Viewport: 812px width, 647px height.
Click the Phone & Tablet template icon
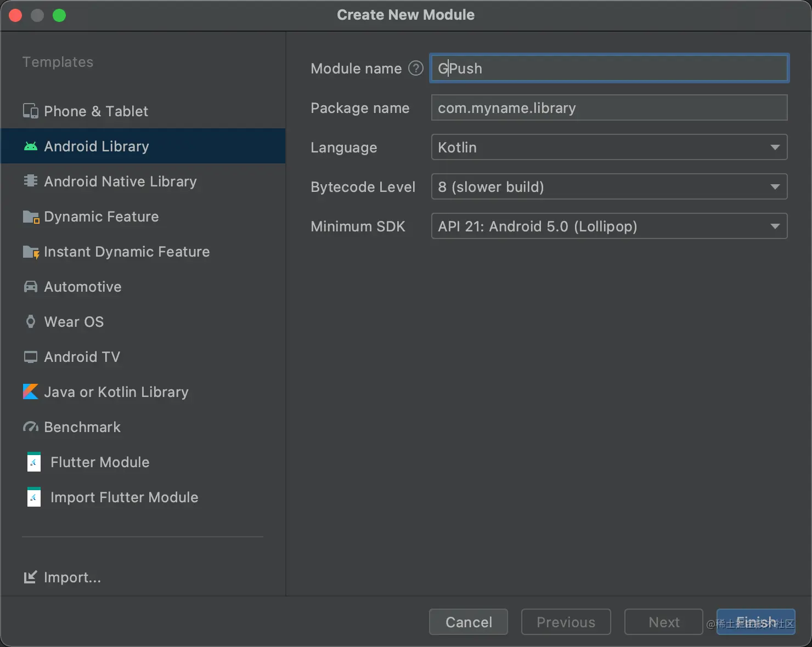[x=31, y=111]
